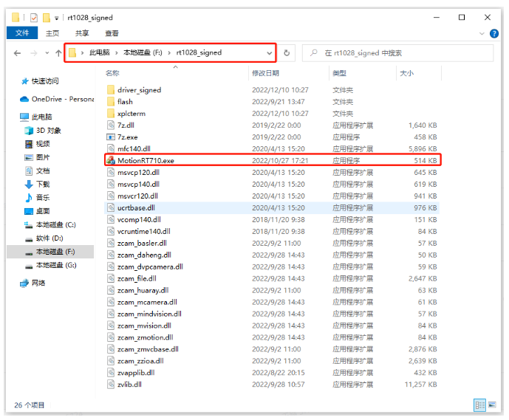Open the recent locations dropdown arrow
This screenshot has width=509, height=420.
coord(47,53)
